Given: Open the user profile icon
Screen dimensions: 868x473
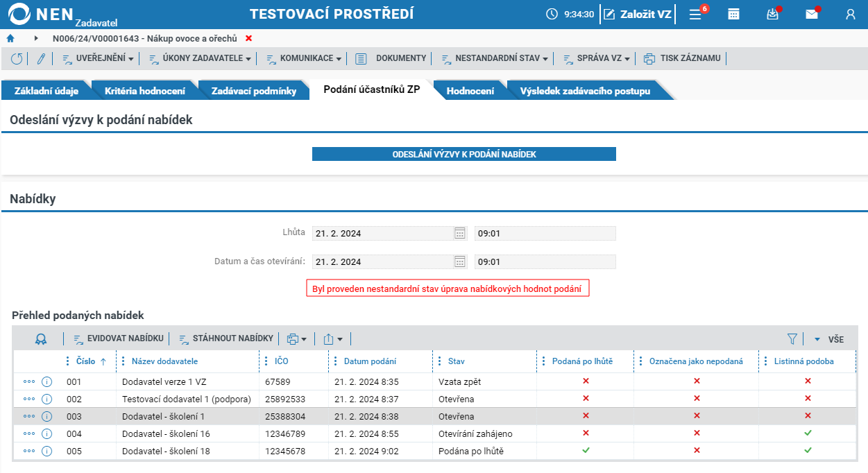Looking at the screenshot, I should [x=851, y=14].
